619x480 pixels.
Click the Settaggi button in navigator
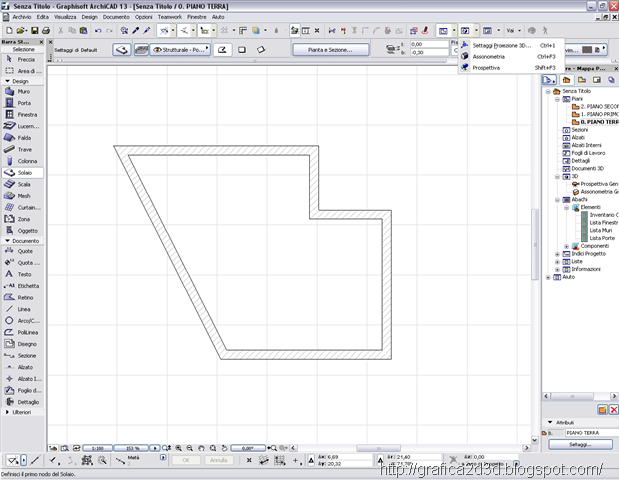coord(580,444)
